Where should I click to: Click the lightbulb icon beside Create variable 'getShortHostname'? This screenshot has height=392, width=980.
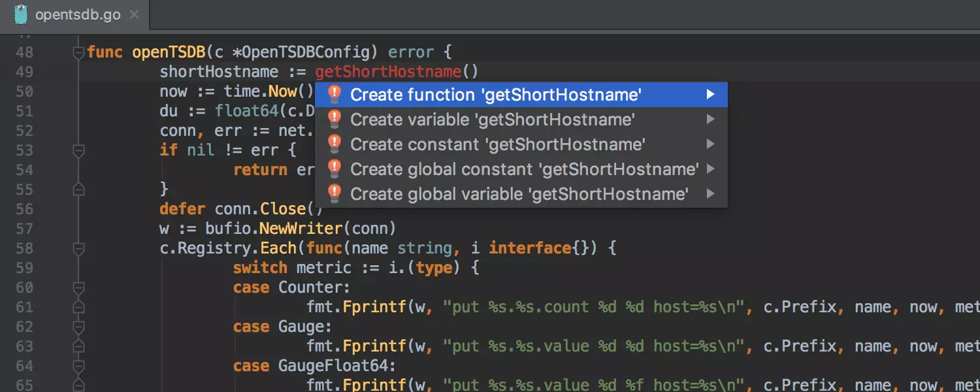(x=334, y=120)
